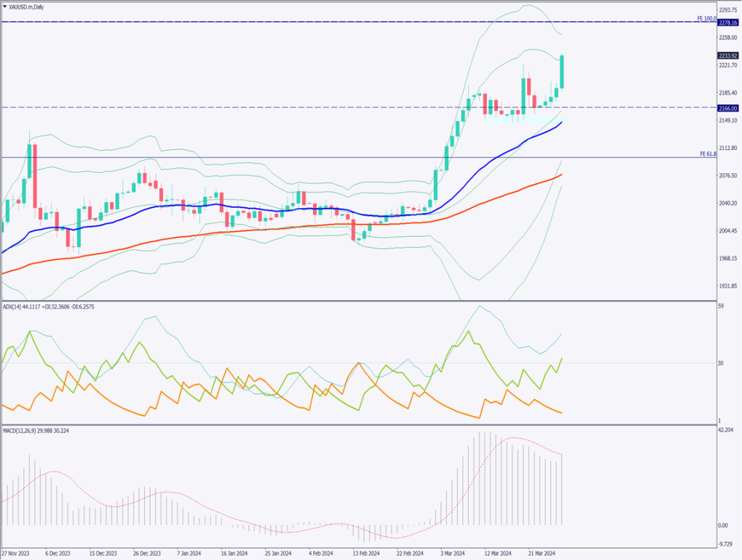Click the current price label 2233.92

coord(728,55)
